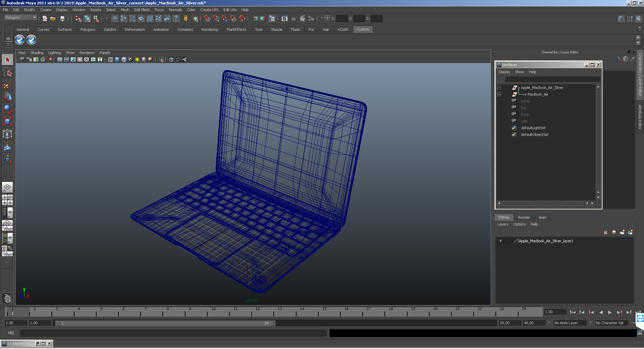Activate the Rotate tool sphere icon
The width and height of the screenshot is (644, 349).
(7, 109)
